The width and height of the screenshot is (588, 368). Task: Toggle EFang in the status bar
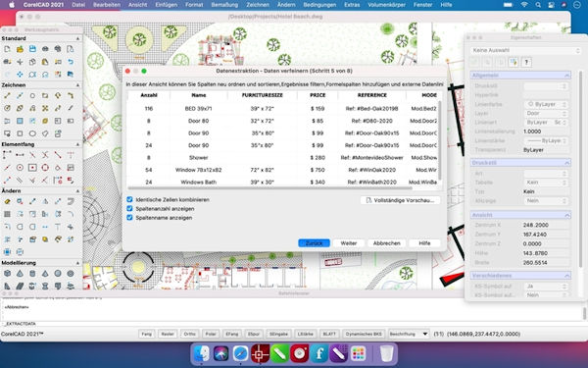click(x=232, y=334)
